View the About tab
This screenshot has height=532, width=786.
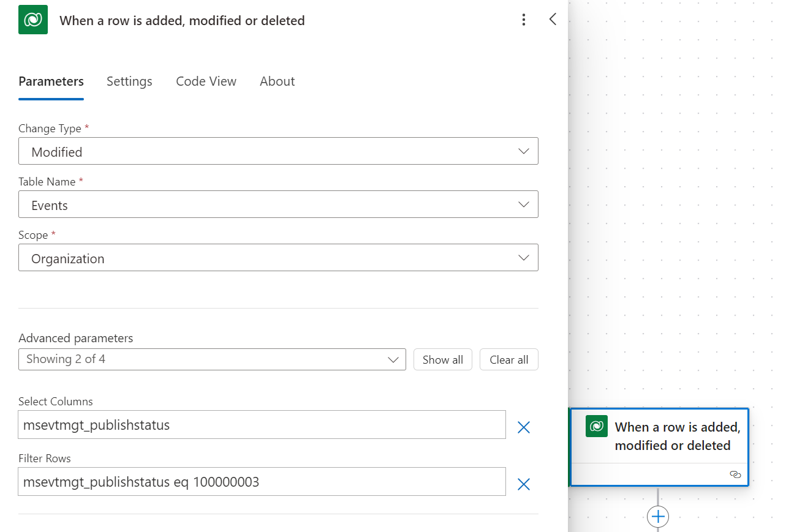pos(277,81)
